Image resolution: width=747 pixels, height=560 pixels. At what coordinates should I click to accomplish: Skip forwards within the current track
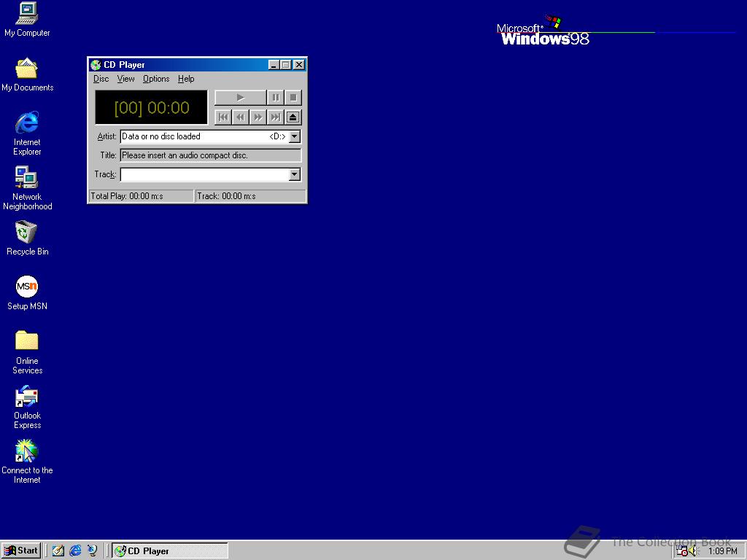tap(258, 117)
